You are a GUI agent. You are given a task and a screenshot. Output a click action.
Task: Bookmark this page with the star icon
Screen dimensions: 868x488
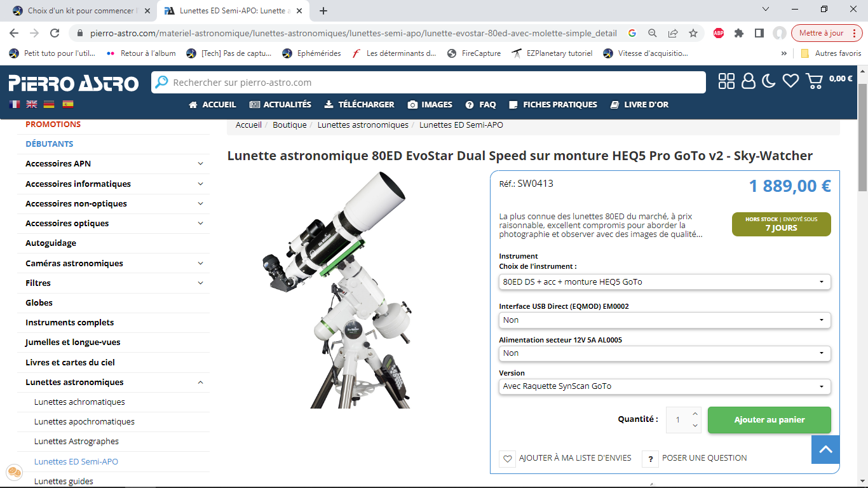(x=693, y=33)
